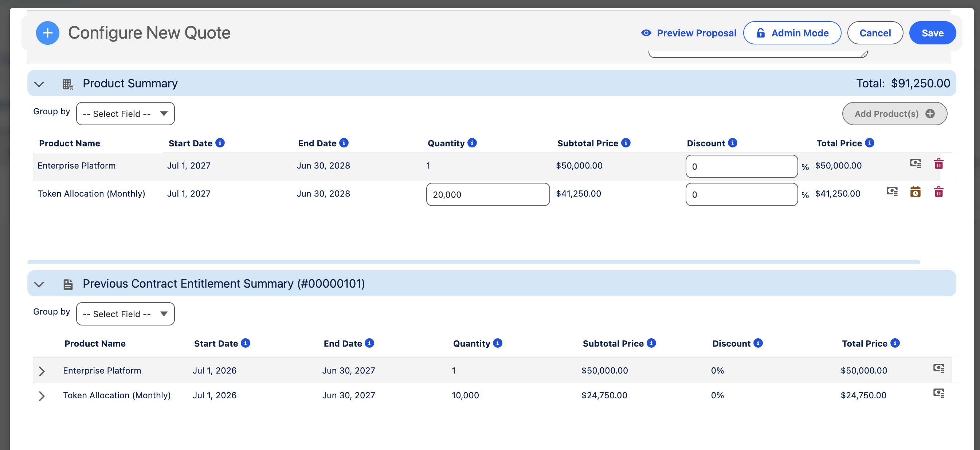
Task: Click the Jul 1, 2026 Enterprise Platform start date
Action: [x=215, y=371]
